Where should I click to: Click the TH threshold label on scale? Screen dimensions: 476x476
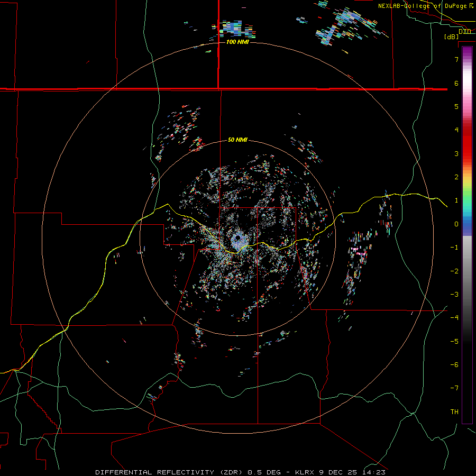454,412
